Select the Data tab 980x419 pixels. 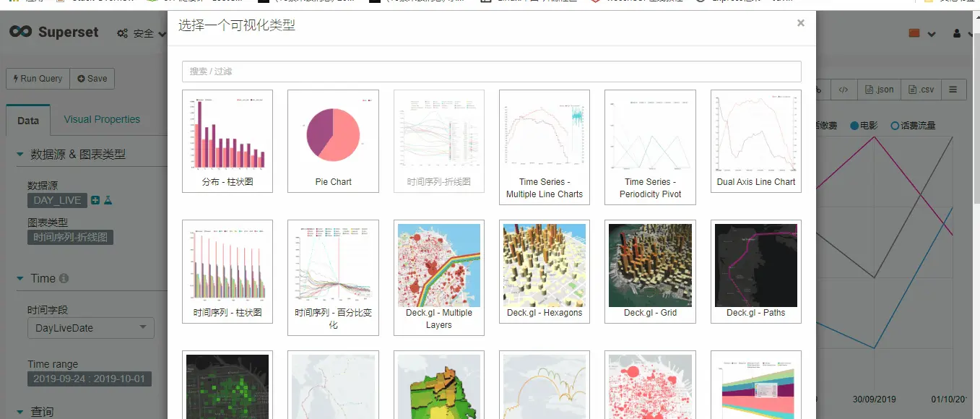28,121
